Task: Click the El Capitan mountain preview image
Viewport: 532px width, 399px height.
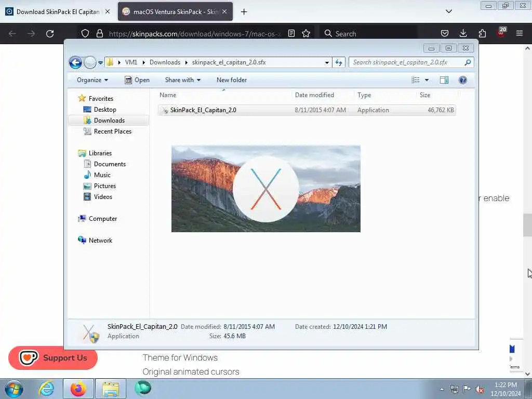Action: pyautogui.click(x=265, y=189)
